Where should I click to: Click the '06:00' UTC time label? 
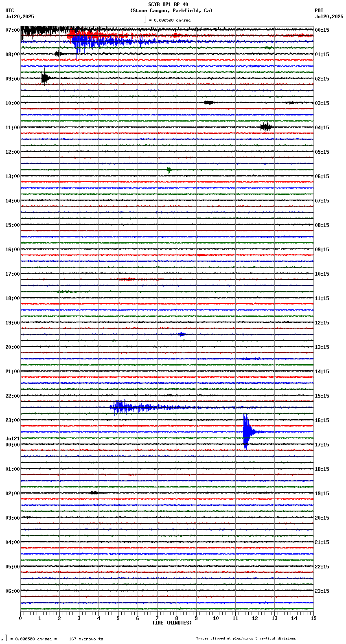tap(12, 591)
